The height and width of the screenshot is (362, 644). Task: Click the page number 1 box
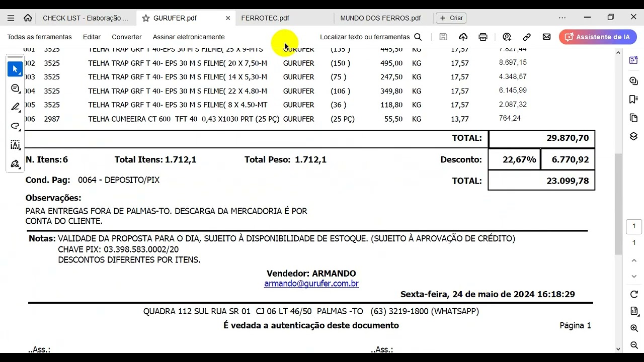click(634, 226)
